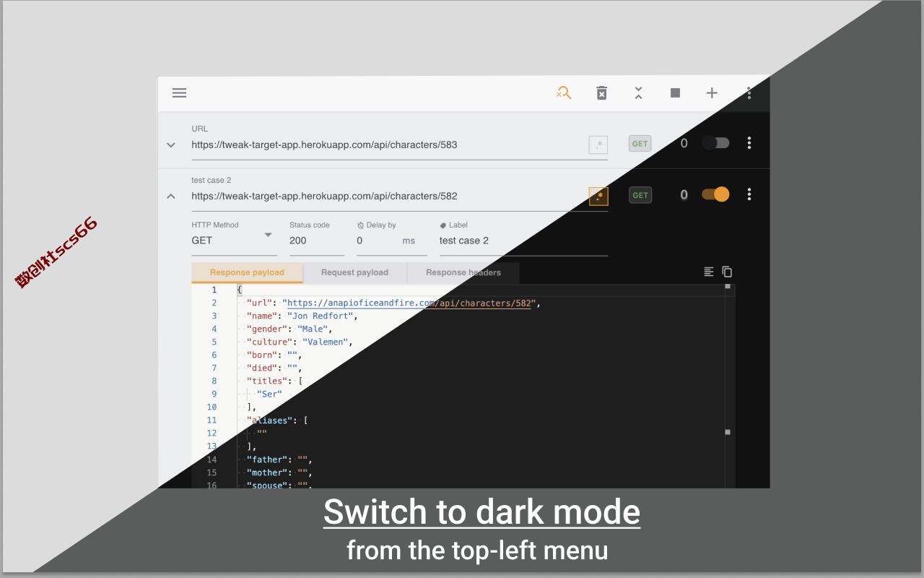Screen dimensions: 924x578
Task: Open the toolbar's three-dot overflow menu
Action: coord(749,92)
